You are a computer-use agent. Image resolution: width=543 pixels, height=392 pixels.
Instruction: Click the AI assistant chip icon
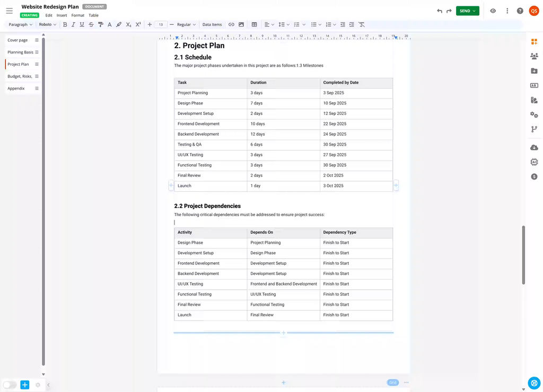pos(534,162)
